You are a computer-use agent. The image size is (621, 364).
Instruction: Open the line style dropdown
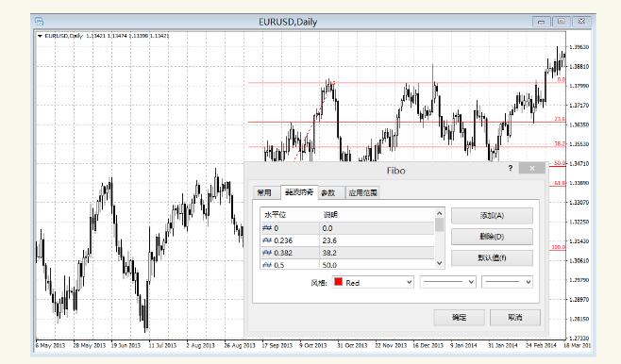coord(448,282)
